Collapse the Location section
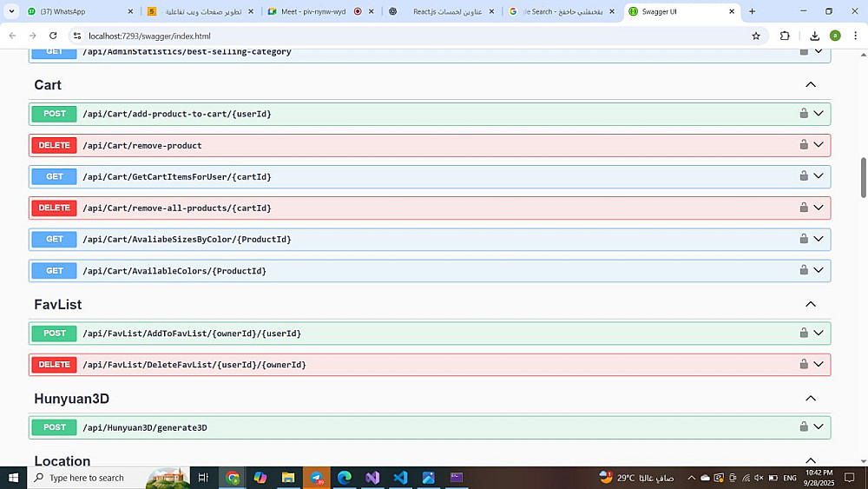 811,460
